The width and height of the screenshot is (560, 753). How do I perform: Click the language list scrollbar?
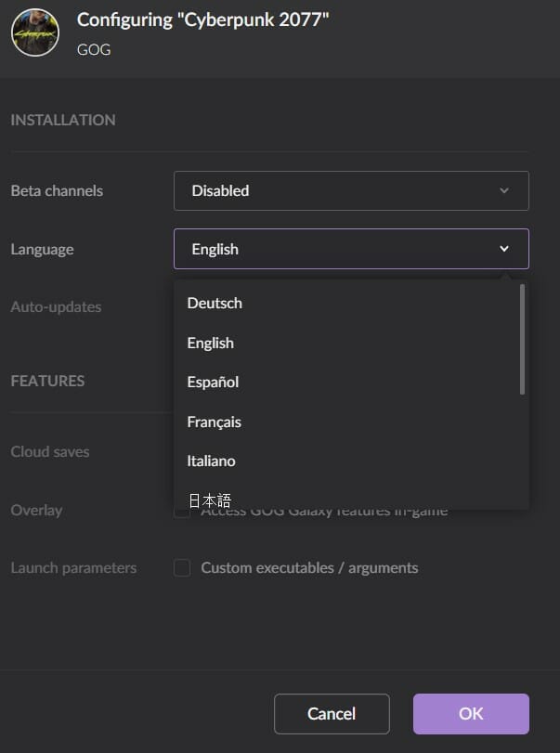522,339
